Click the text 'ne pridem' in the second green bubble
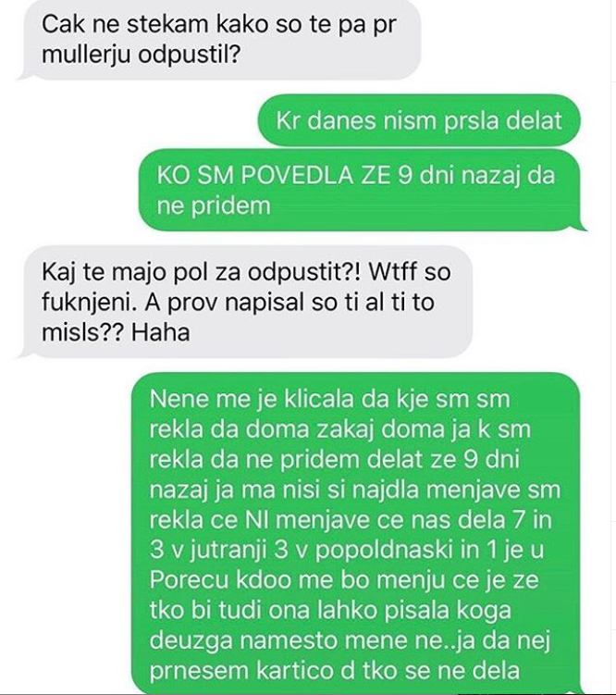This screenshot has height=695, width=616. click(x=214, y=206)
